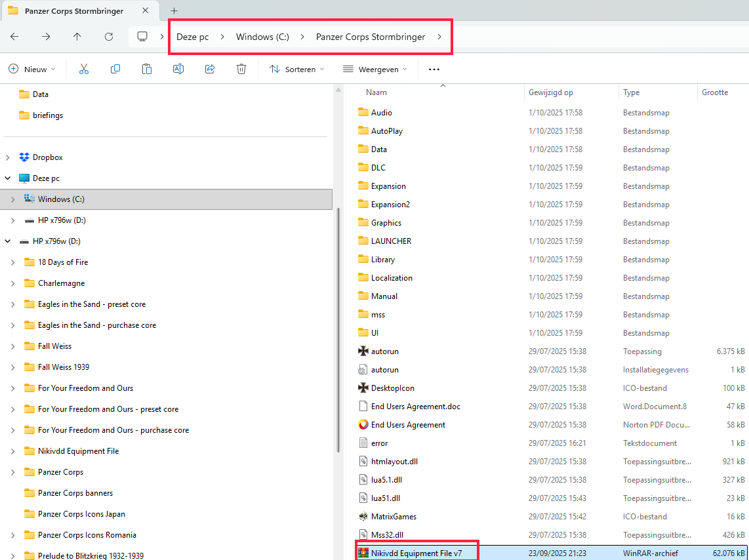The image size is (749, 560).
Task: Click the Copy icon in toolbar
Action: pyautogui.click(x=115, y=69)
